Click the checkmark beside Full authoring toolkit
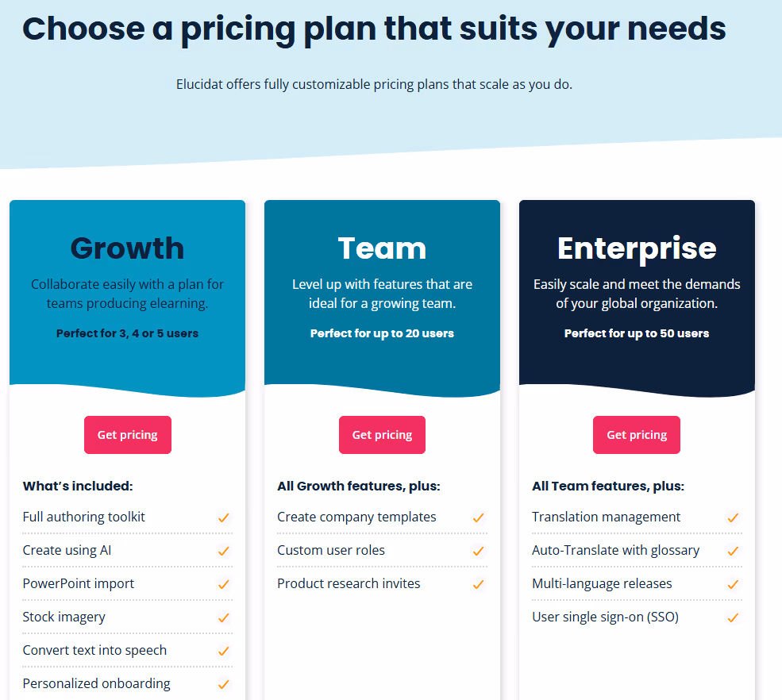Viewport: 782px width, 700px height. 225,517
